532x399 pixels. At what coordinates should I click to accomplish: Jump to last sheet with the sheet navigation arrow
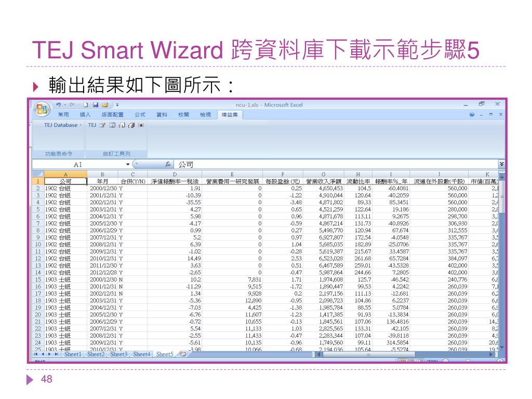(56, 354)
